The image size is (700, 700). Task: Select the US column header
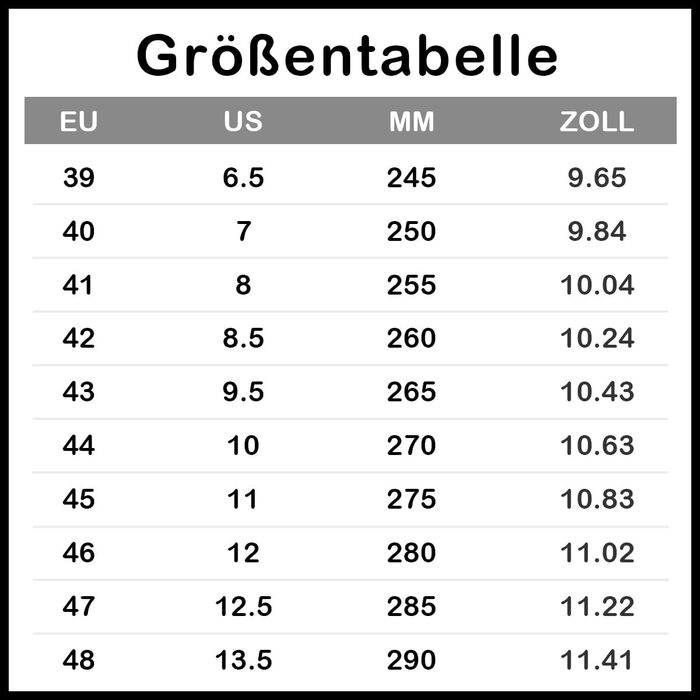click(x=243, y=122)
